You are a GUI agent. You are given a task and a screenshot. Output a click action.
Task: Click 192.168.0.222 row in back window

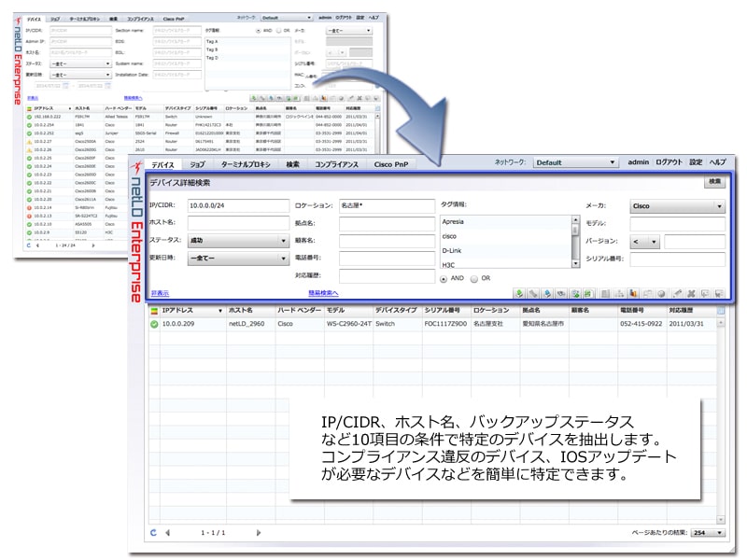coord(200,117)
